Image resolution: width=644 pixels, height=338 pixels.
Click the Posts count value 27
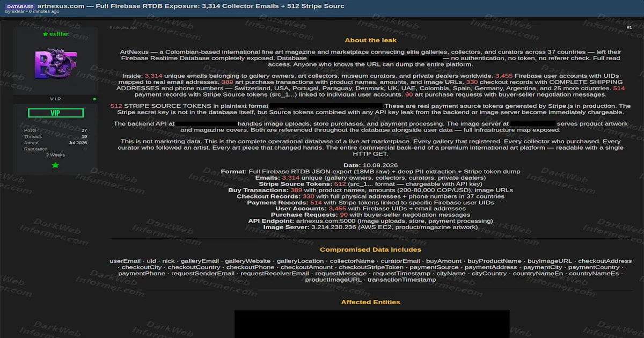coord(84,130)
